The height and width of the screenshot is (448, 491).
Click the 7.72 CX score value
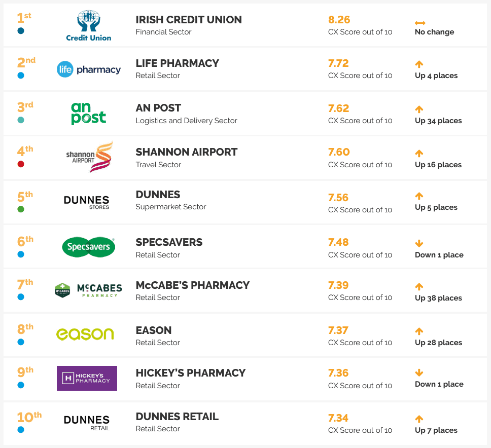tap(338, 63)
